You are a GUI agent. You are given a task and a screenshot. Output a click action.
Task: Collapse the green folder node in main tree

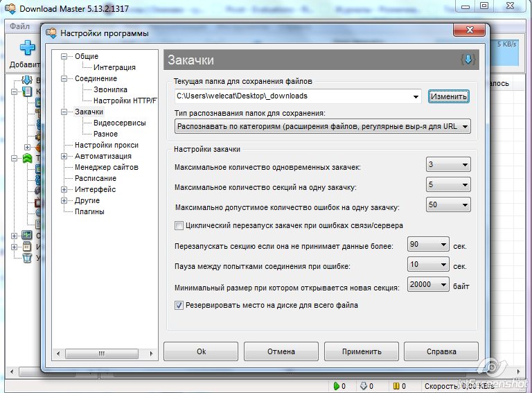[x=14, y=158]
